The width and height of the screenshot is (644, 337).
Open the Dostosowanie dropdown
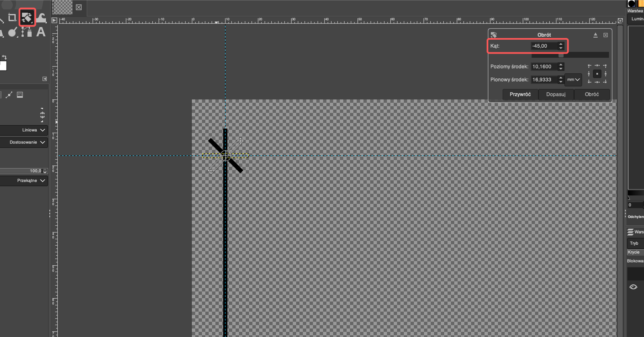click(x=23, y=142)
